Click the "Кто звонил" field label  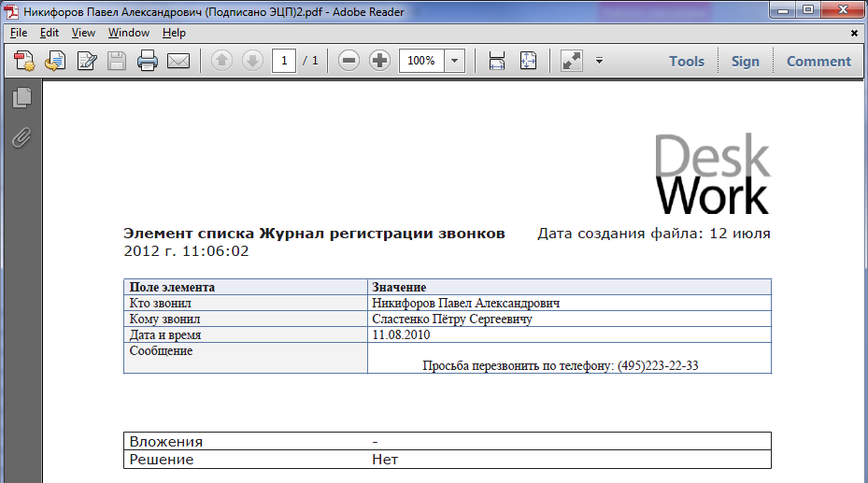click(x=160, y=304)
